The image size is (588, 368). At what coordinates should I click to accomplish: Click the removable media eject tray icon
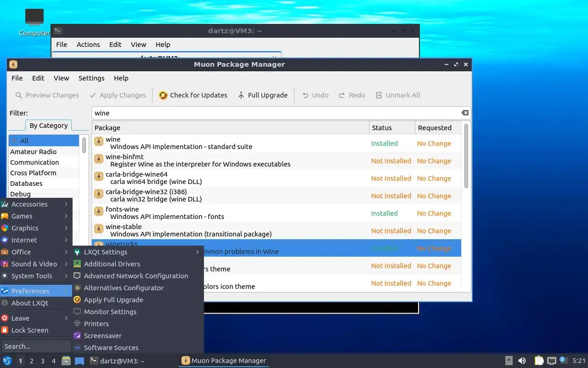pyautogui.click(x=509, y=361)
